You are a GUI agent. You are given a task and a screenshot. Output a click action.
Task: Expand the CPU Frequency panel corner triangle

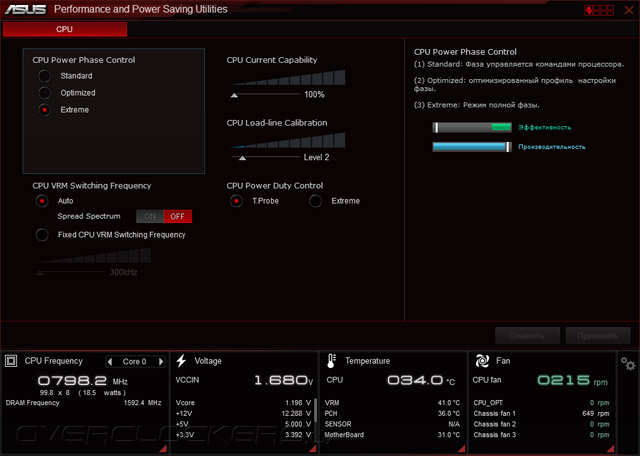coord(163,449)
